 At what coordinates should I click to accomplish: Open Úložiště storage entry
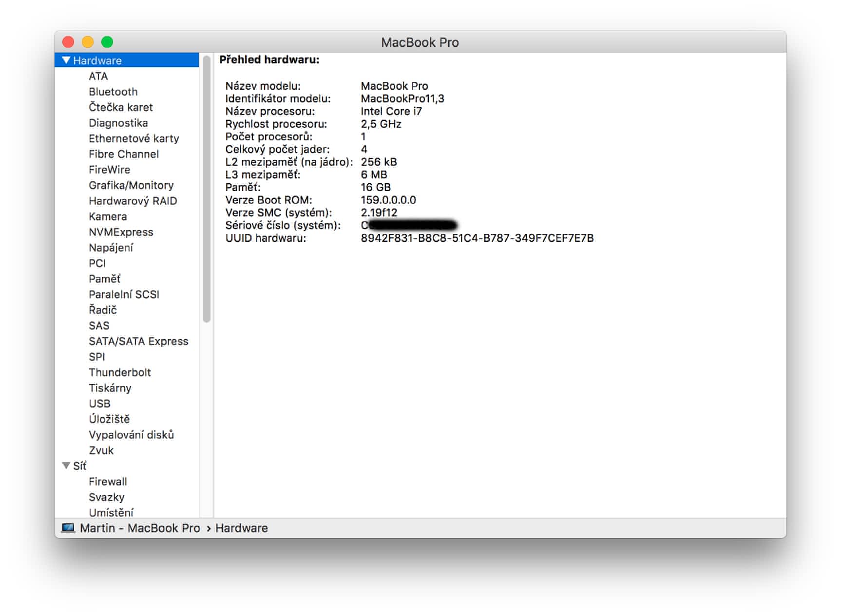tap(109, 419)
